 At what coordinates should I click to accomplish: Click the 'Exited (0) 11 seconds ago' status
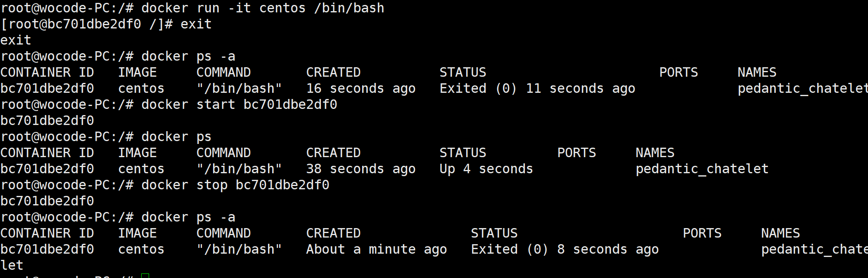[537, 88]
